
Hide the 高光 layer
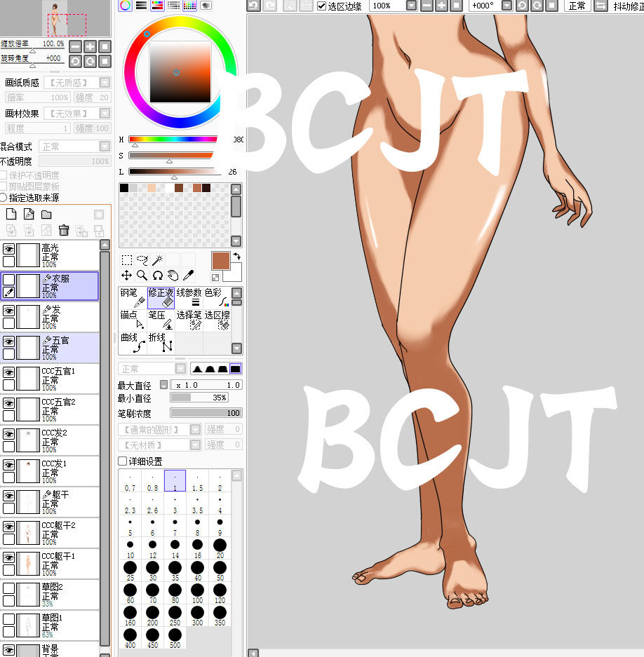9,249
